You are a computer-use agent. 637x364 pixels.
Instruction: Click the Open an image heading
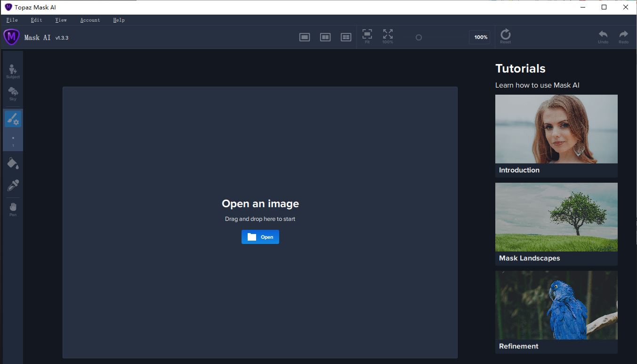click(x=260, y=203)
